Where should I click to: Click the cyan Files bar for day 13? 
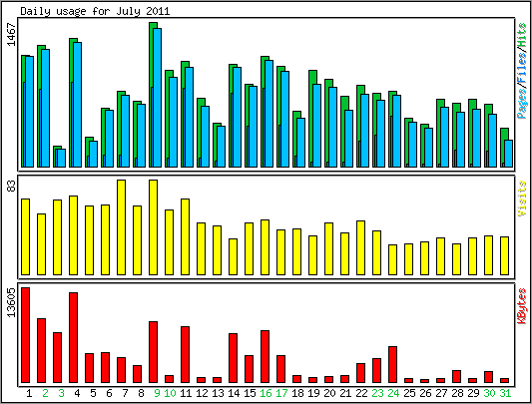(222, 147)
